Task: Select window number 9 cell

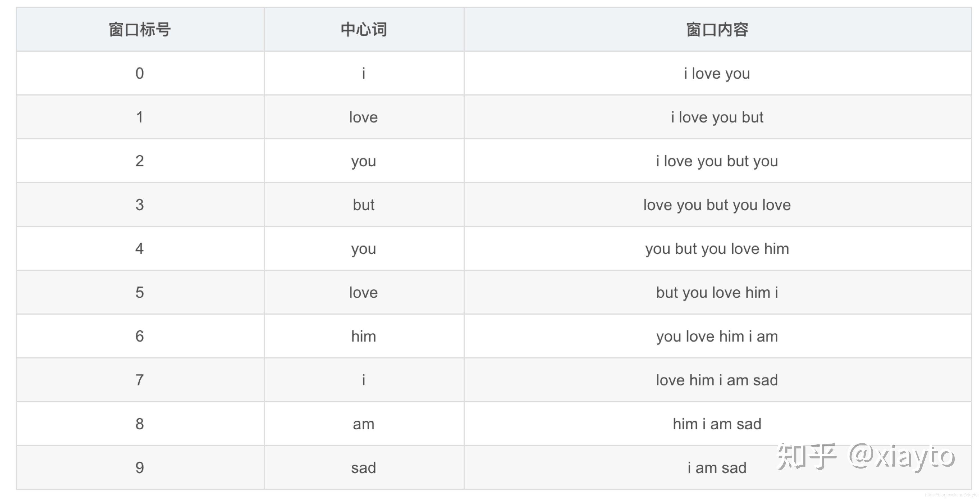Action: [140, 467]
